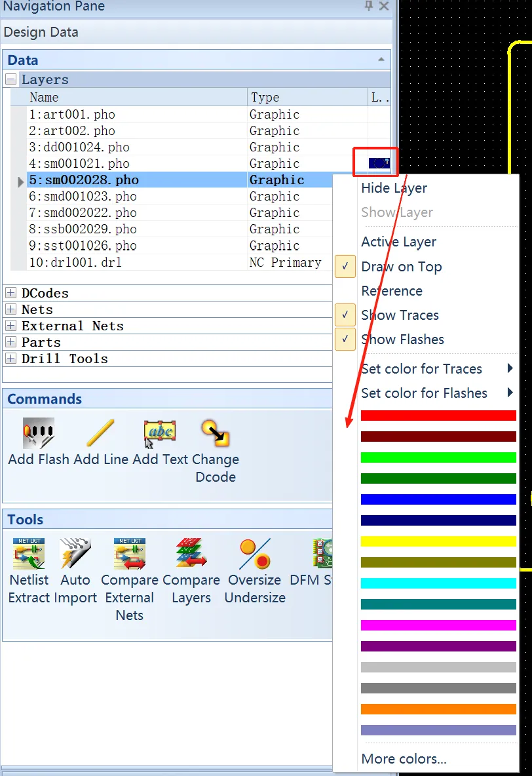Pick the olive color bar
Viewport: 532px width, 776px height.
coord(438,562)
